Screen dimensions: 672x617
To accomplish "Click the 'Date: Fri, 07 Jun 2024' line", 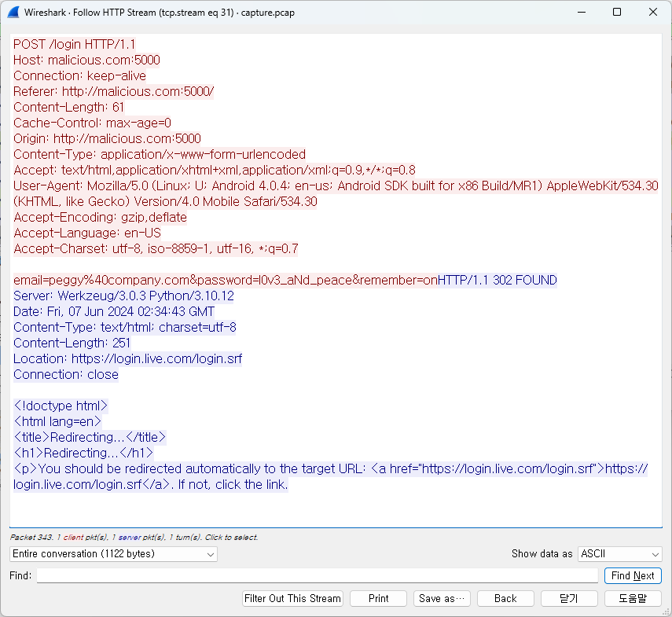I will 113,311.
